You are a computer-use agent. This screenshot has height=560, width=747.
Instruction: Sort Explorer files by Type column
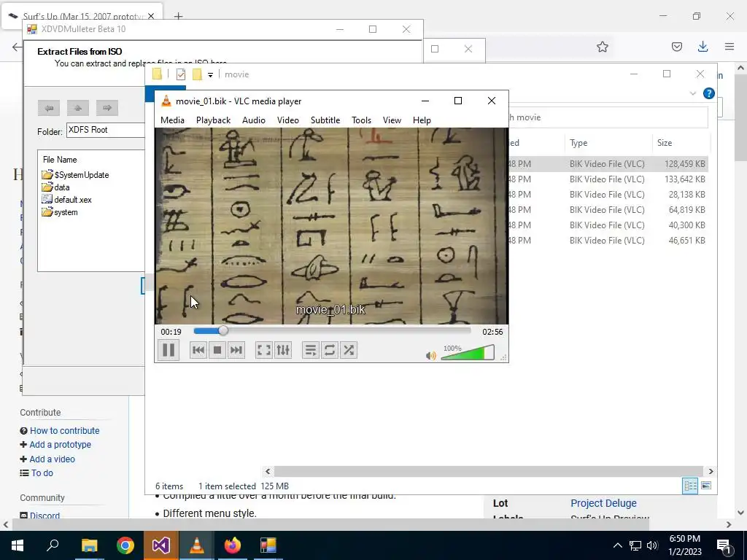[x=608, y=143]
